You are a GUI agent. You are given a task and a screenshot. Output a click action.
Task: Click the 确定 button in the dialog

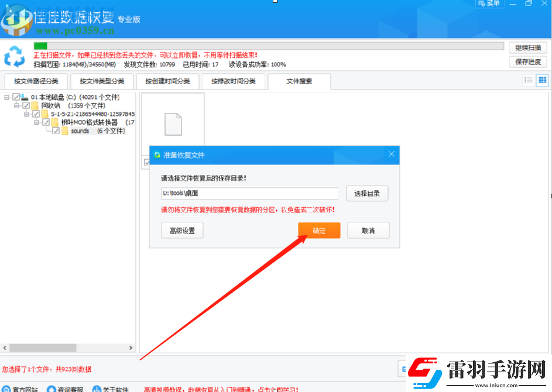tap(319, 231)
